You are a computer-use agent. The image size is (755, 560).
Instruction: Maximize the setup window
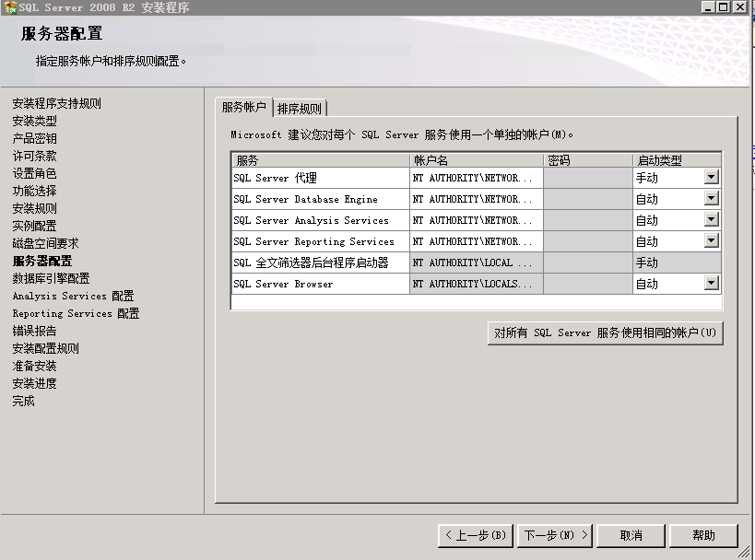[x=724, y=6]
